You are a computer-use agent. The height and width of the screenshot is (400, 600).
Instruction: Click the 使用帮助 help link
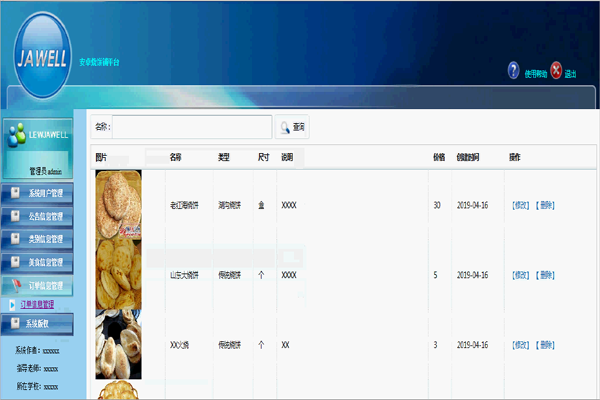[x=538, y=73]
